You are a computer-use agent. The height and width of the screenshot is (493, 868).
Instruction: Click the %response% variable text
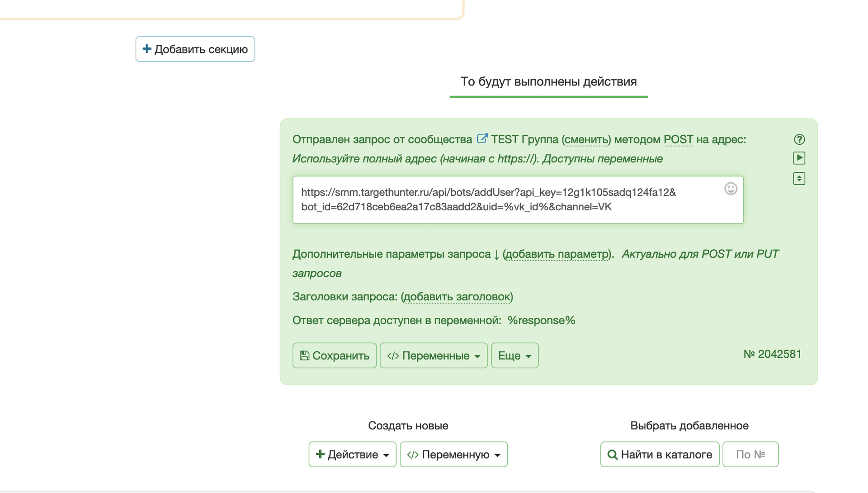coord(541,320)
